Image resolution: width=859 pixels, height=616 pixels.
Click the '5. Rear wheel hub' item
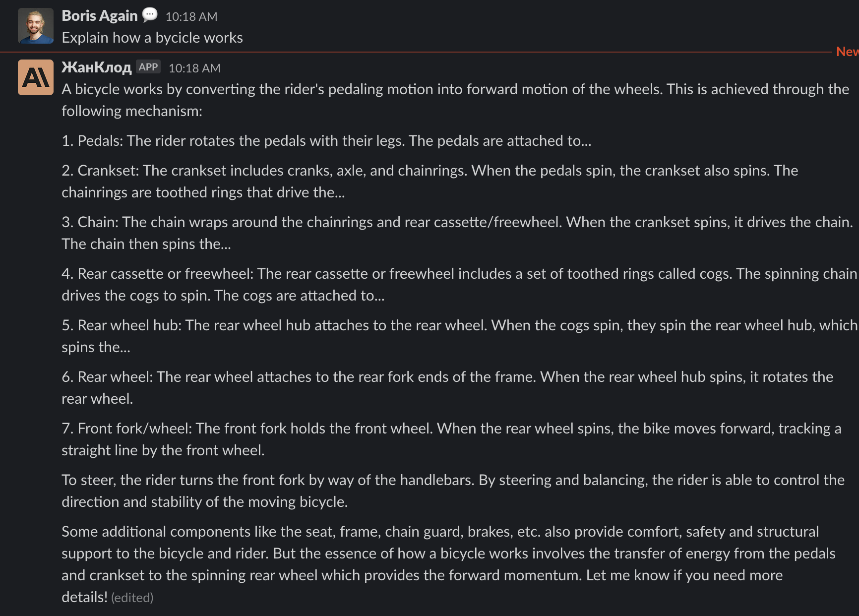point(459,336)
